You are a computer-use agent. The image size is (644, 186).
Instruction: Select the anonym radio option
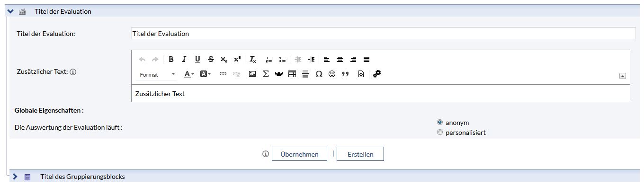pos(440,122)
